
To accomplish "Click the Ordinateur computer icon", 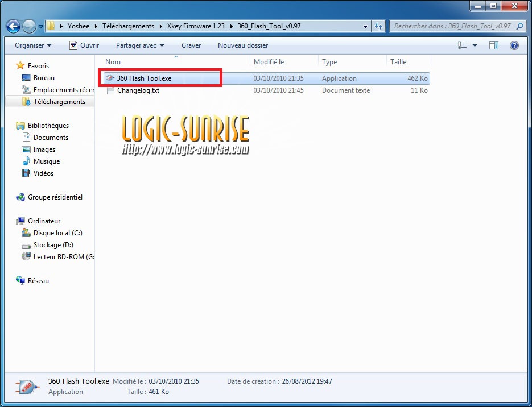I will pos(20,221).
